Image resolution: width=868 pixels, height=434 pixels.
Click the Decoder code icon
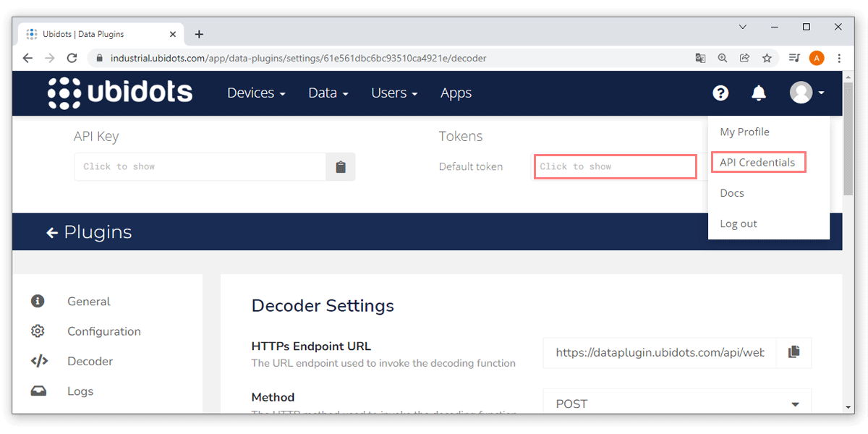tap(39, 361)
